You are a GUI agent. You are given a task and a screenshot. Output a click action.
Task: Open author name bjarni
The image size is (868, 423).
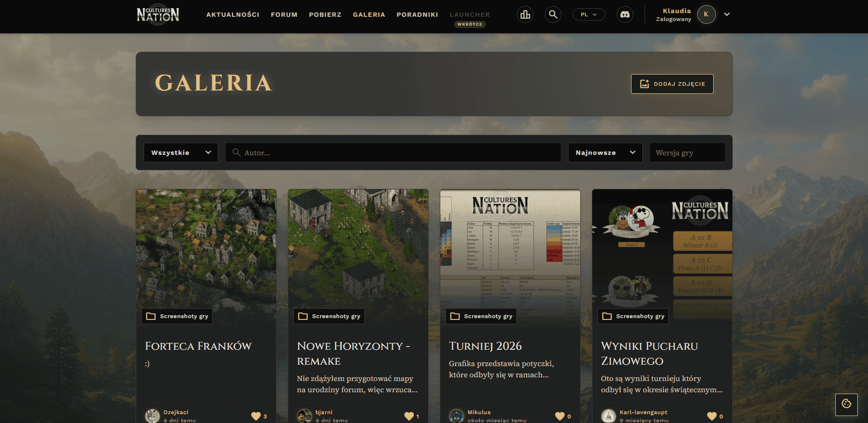pos(324,412)
